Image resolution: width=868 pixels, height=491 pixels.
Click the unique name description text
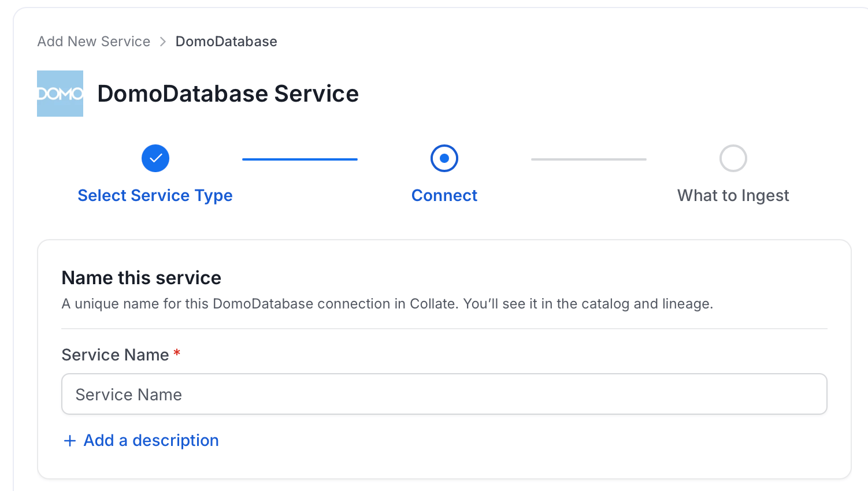387,304
